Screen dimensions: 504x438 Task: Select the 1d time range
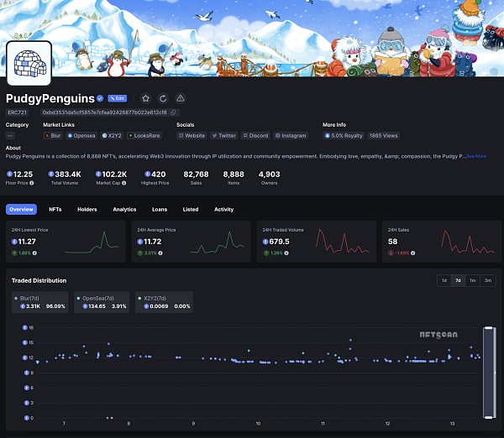(x=444, y=280)
